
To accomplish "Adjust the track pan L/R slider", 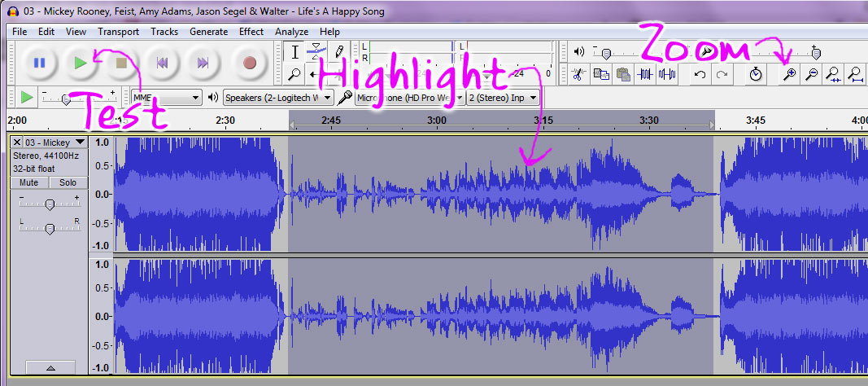I will pyautogui.click(x=50, y=228).
